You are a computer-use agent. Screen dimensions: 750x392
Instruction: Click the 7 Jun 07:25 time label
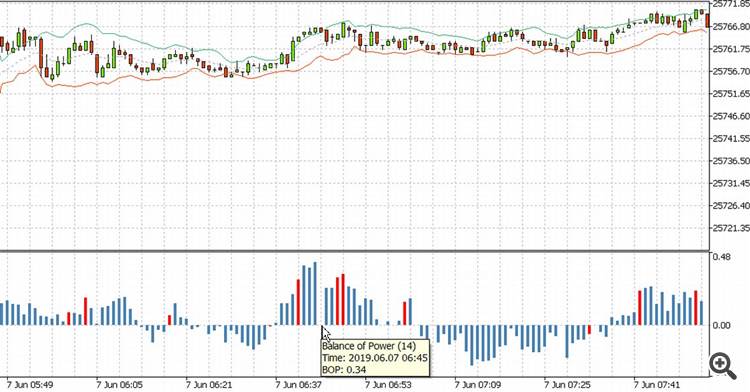pyautogui.click(x=567, y=385)
